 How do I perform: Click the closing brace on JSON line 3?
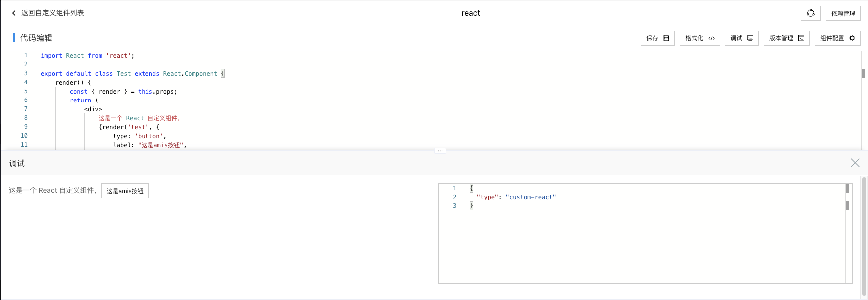[x=471, y=206]
